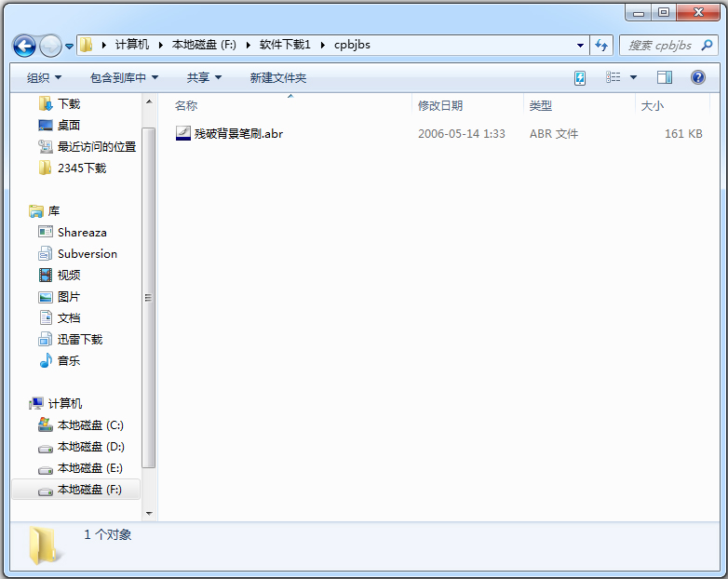Open the 音乐 library
728x579 pixels.
coord(69,361)
